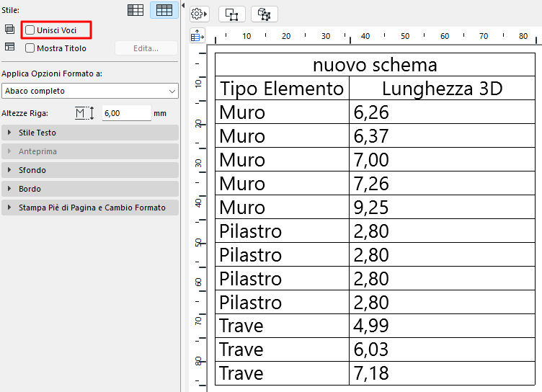Open the gear settings menu above the schedule
The image size is (542, 392).
tap(199, 14)
